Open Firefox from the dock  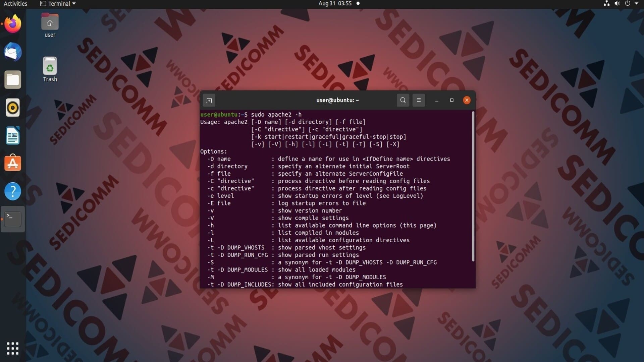click(x=13, y=24)
